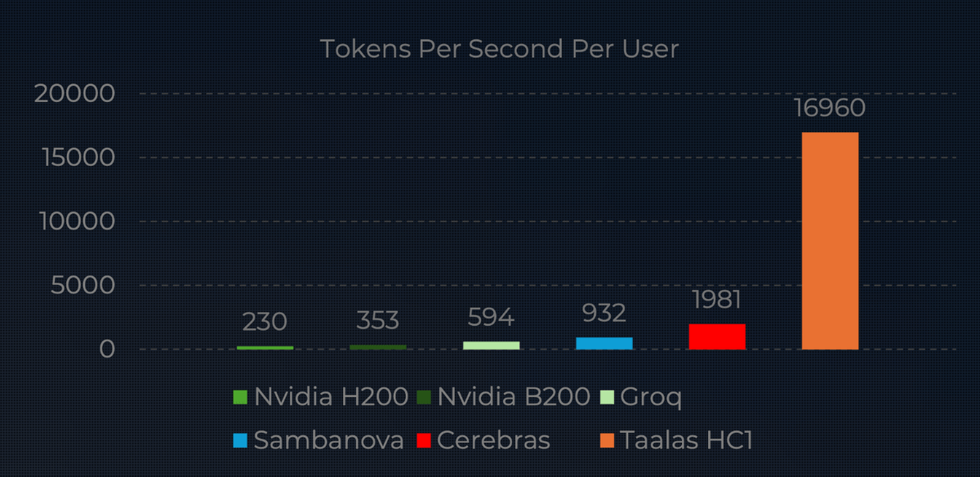Select the tall orange Taalas HC1 bar
Screen dimensions: 980x477
tap(831, 241)
